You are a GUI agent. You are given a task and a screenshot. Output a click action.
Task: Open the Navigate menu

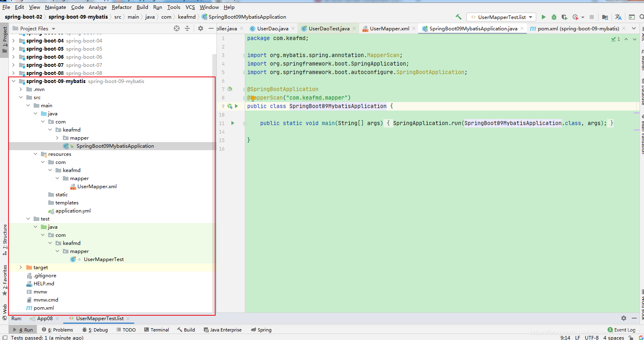(56, 7)
